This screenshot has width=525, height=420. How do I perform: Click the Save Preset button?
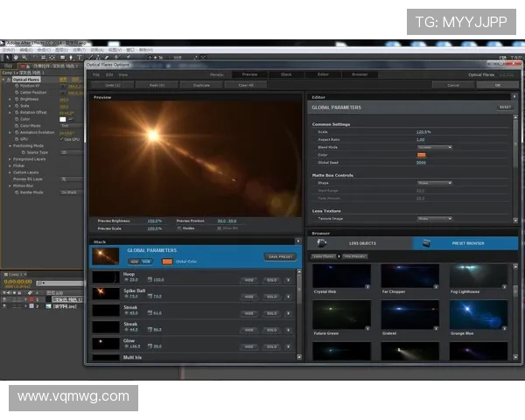click(280, 256)
